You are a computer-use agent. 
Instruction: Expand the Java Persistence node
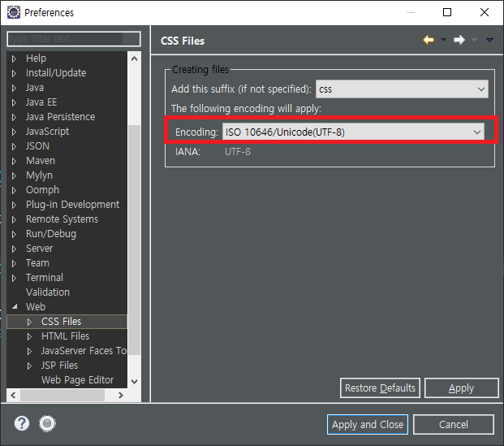click(14, 117)
